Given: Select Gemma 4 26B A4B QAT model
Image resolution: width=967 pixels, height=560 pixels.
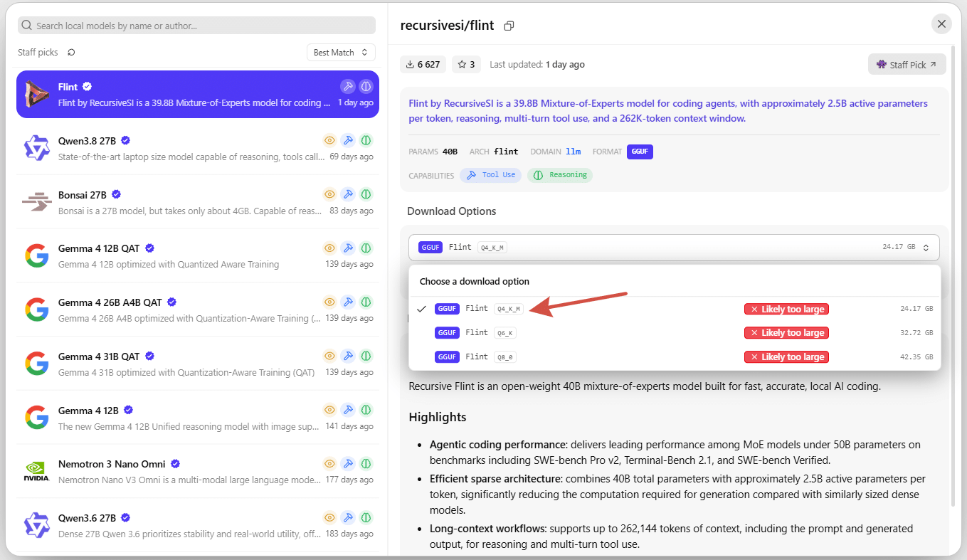Looking at the screenshot, I should click(198, 310).
